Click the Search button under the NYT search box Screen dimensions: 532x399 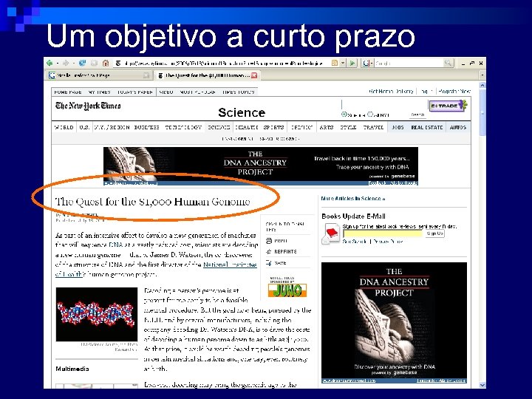pyautogui.click(x=417, y=115)
